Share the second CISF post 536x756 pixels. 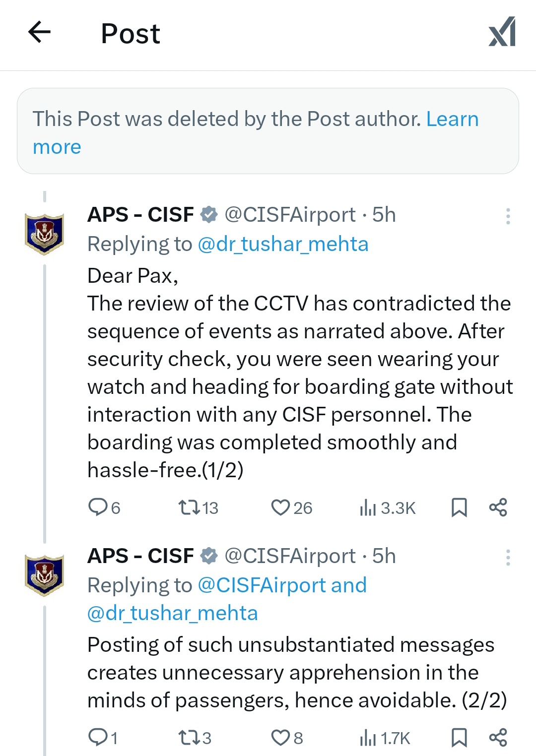(498, 738)
